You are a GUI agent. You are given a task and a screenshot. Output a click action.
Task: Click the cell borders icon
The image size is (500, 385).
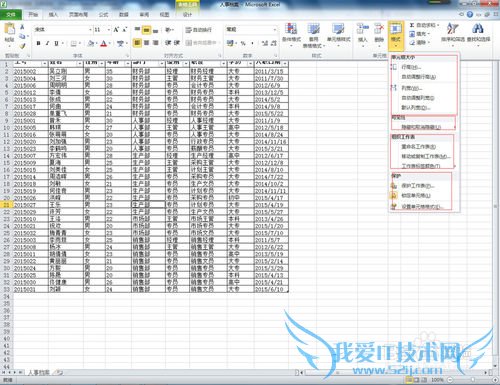click(74, 43)
